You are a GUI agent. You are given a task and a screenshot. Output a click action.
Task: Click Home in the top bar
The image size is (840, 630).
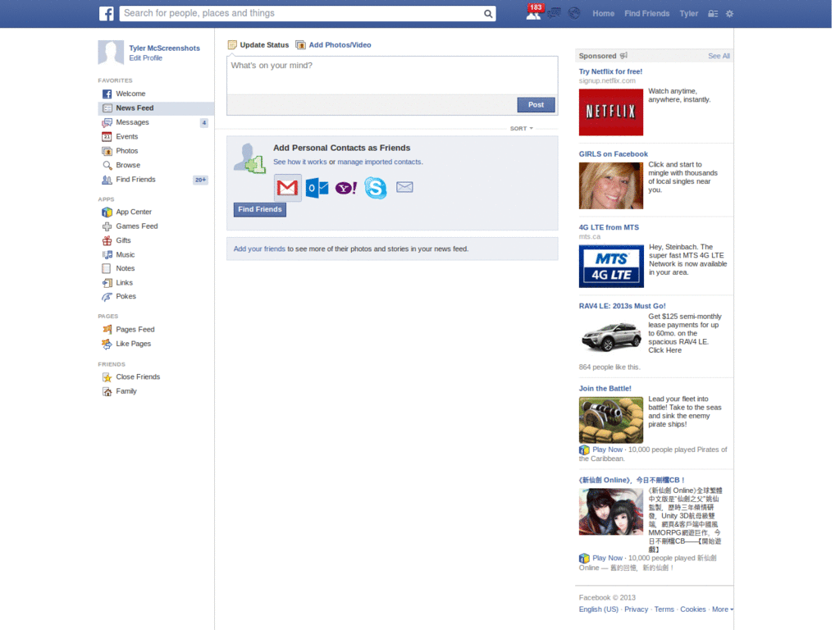(603, 14)
